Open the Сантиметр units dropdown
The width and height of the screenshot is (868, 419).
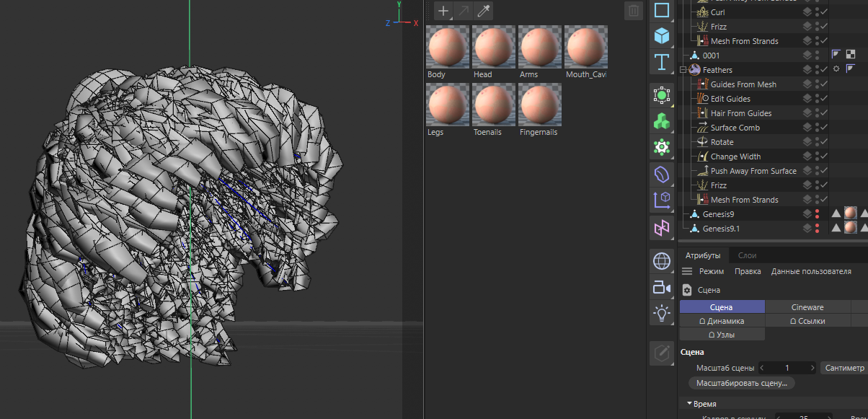843,368
